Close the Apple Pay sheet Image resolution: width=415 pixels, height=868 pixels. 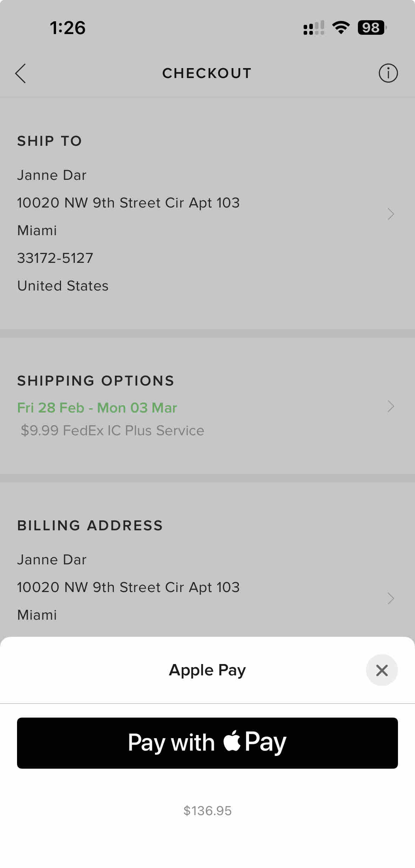point(382,670)
